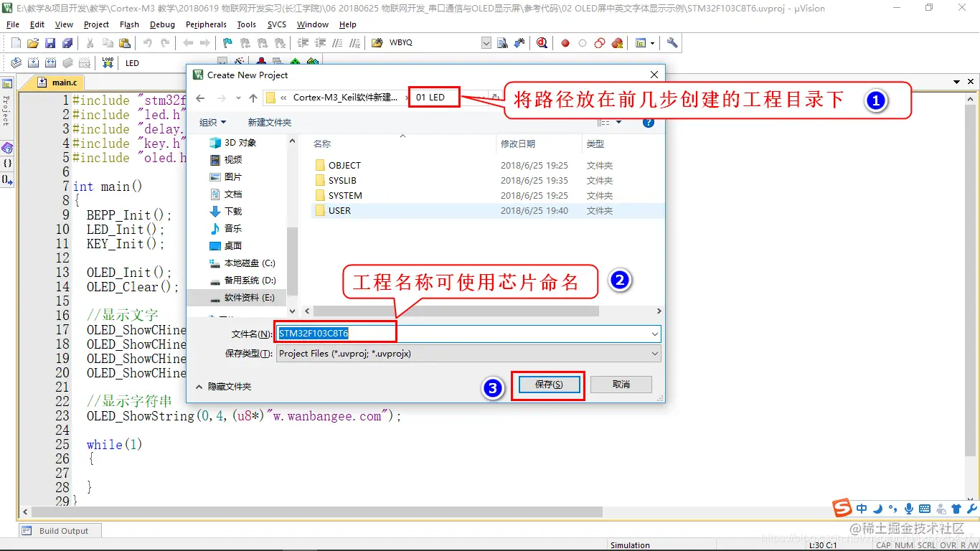Collapse folders with 隐藏文件夹

[223, 386]
